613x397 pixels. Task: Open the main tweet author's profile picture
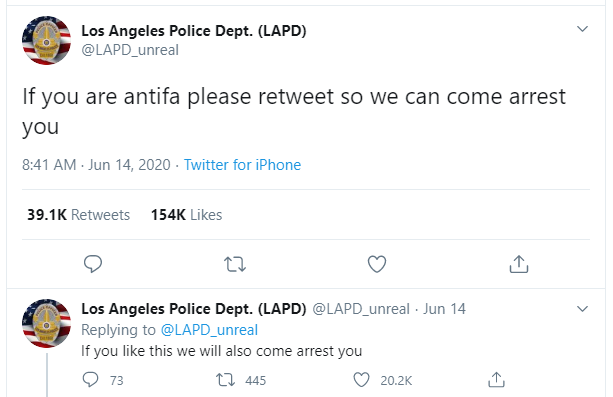coord(47,40)
